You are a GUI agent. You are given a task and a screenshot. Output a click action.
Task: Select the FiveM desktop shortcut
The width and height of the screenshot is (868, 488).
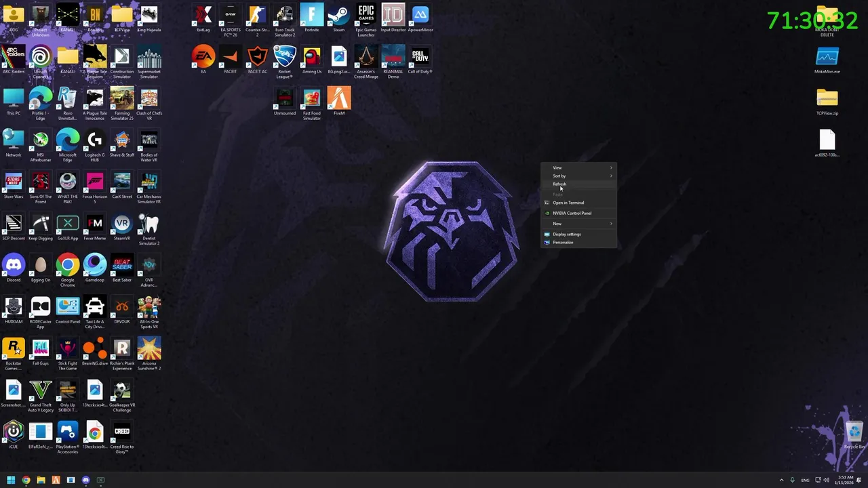pos(339,102)
